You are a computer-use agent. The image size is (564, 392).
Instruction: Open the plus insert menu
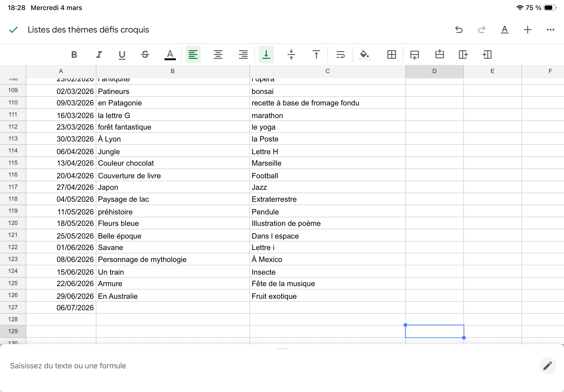(x=527, y=30)
